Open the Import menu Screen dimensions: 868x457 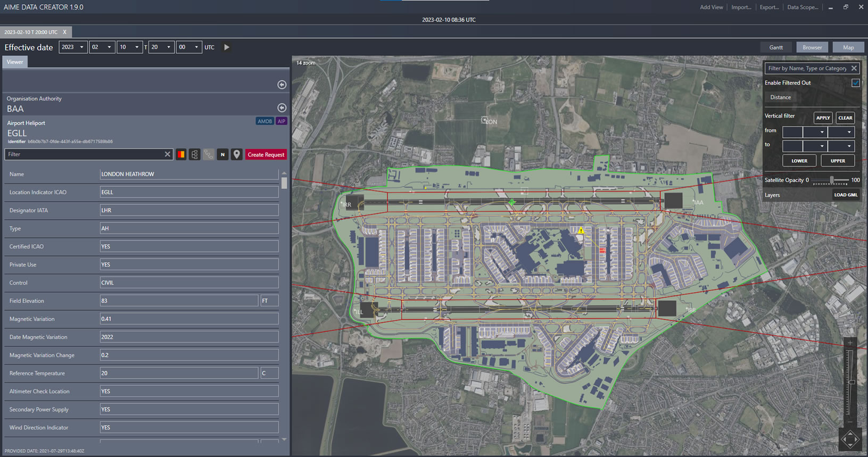(741, 7)
